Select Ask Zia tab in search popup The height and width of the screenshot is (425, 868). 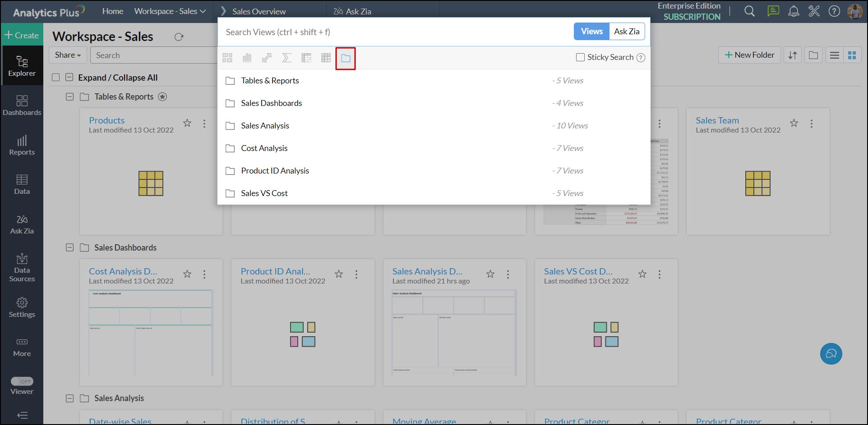point(627,32)
